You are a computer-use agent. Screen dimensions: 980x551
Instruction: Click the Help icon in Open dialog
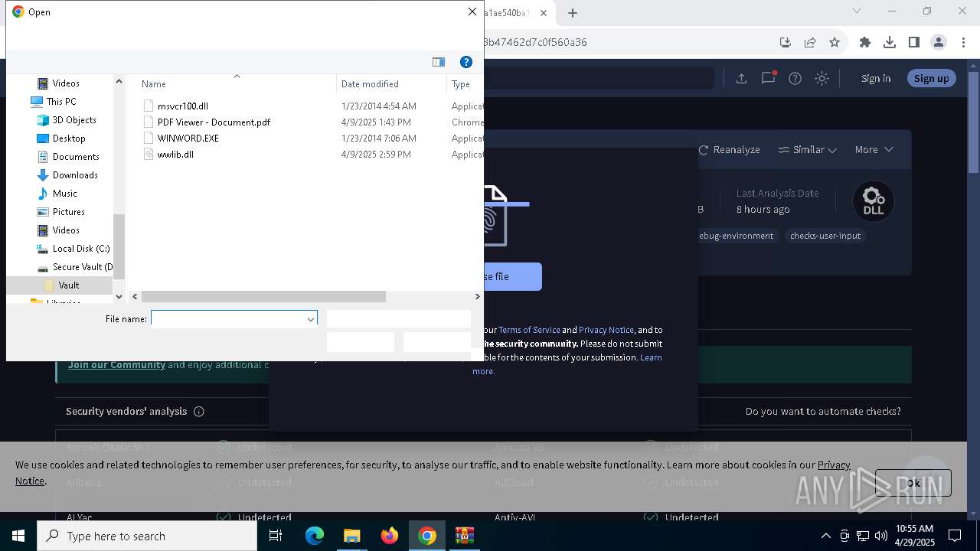coord(465,62)
